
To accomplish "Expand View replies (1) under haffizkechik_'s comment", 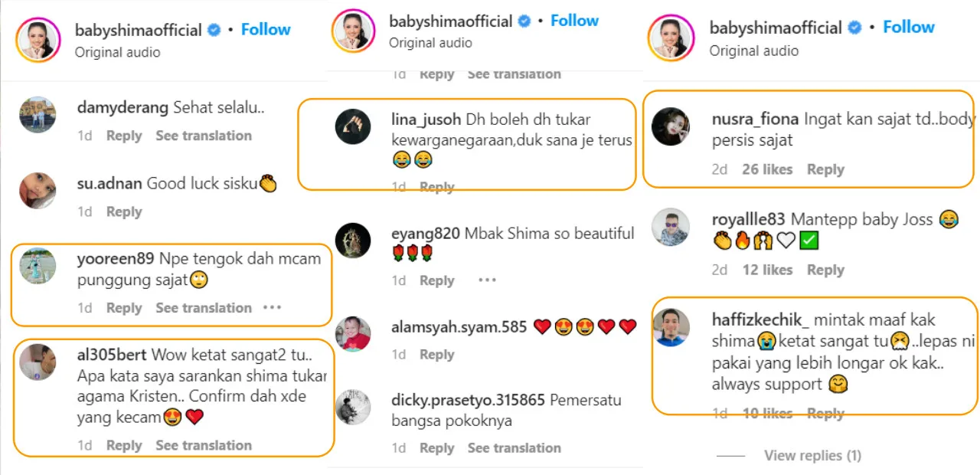I will 812,455.
